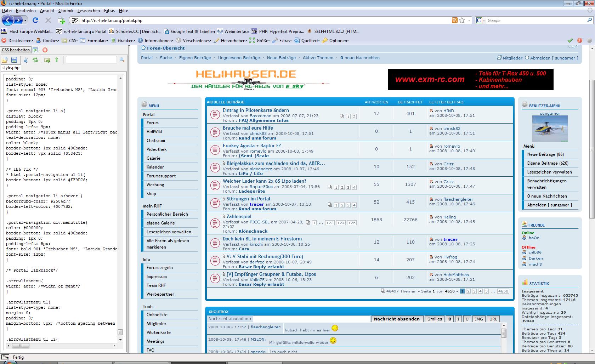Open the Bearbeiten menu

tap(25, 11)
